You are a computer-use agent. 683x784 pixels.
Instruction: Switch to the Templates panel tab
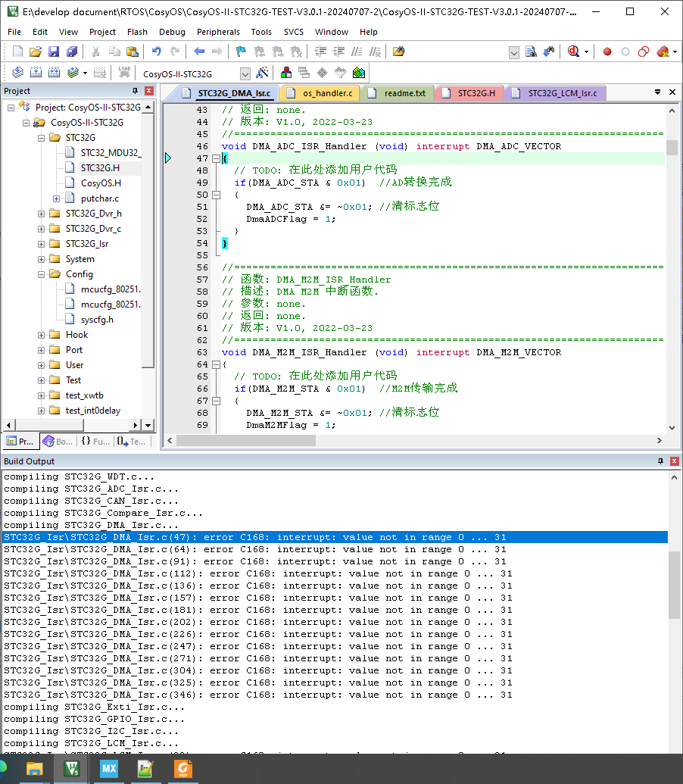(x=132, y=441)
